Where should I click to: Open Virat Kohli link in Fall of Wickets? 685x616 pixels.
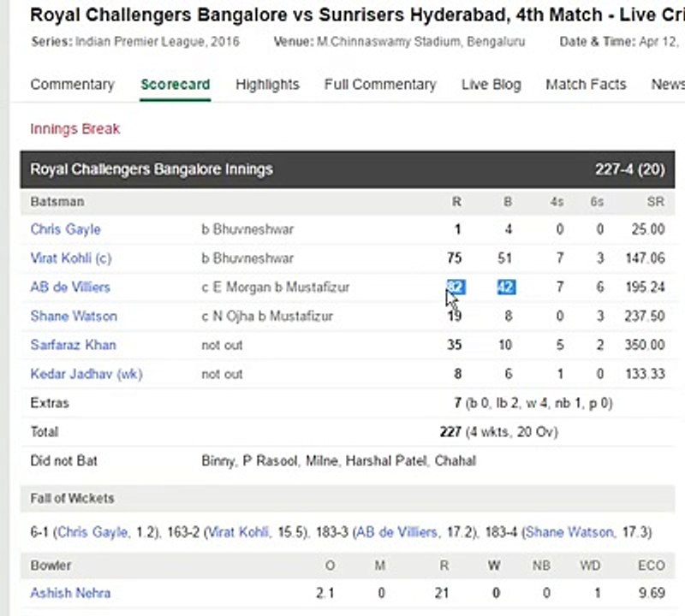pyautogui.click(x=238, y=532)
